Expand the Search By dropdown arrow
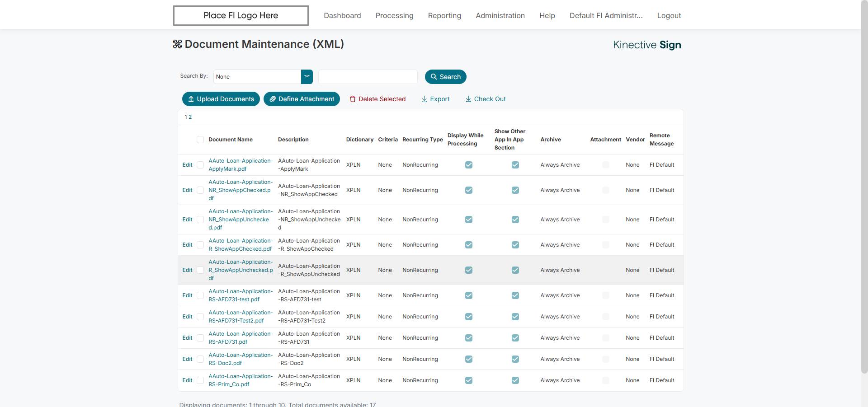 (x=307, y=77)
